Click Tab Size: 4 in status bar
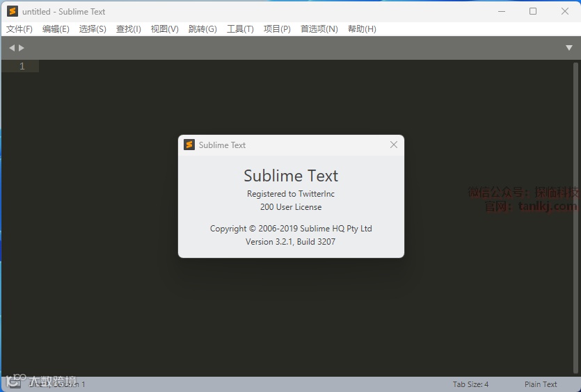The height and width of the screenshot is (392, 581). [x=470, y=384]
